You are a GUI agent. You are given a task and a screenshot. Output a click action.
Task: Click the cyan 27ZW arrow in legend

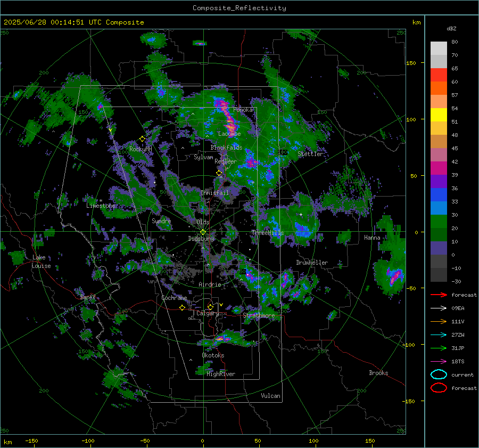[439, 335]
